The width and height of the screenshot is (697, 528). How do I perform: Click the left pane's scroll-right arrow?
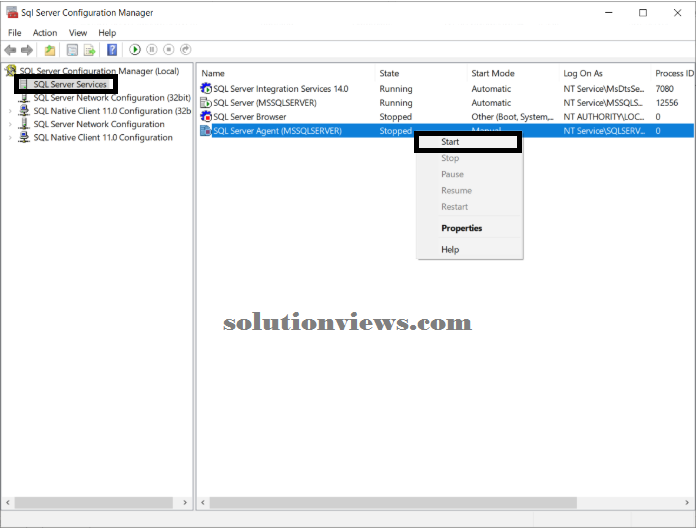pyautogui.click(x=185, y=502)
